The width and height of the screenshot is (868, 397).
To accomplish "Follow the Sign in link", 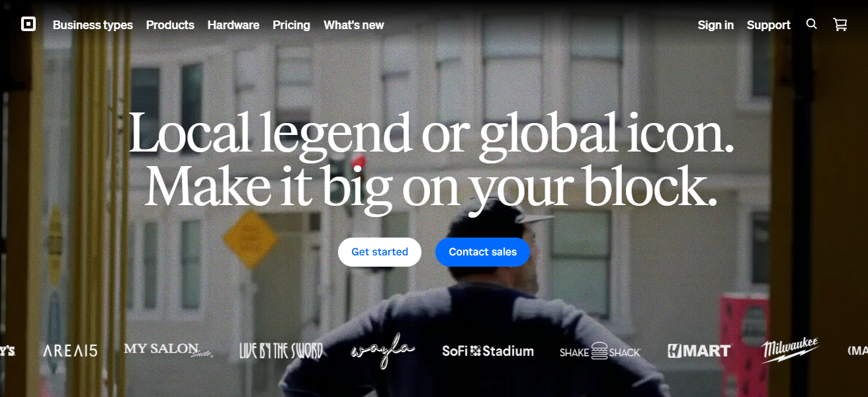I will tap(716, 25).
